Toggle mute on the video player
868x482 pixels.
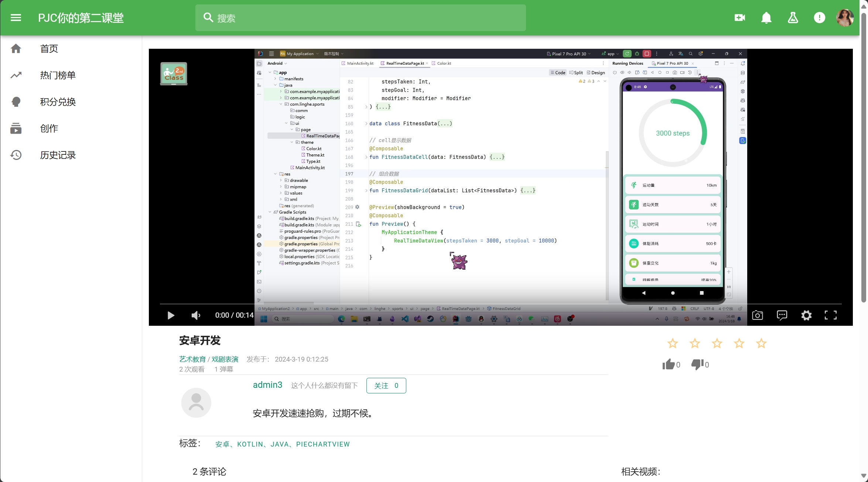[196, 315]
